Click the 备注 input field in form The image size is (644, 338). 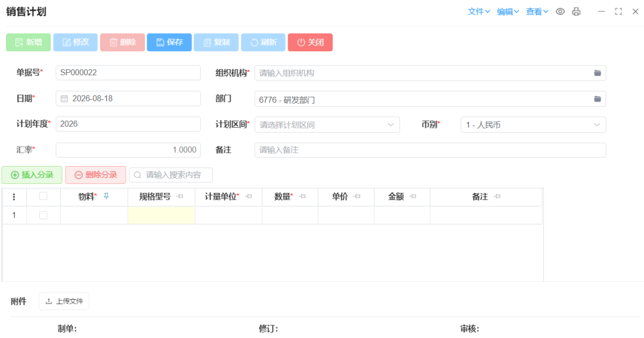[x=430, y=150]
